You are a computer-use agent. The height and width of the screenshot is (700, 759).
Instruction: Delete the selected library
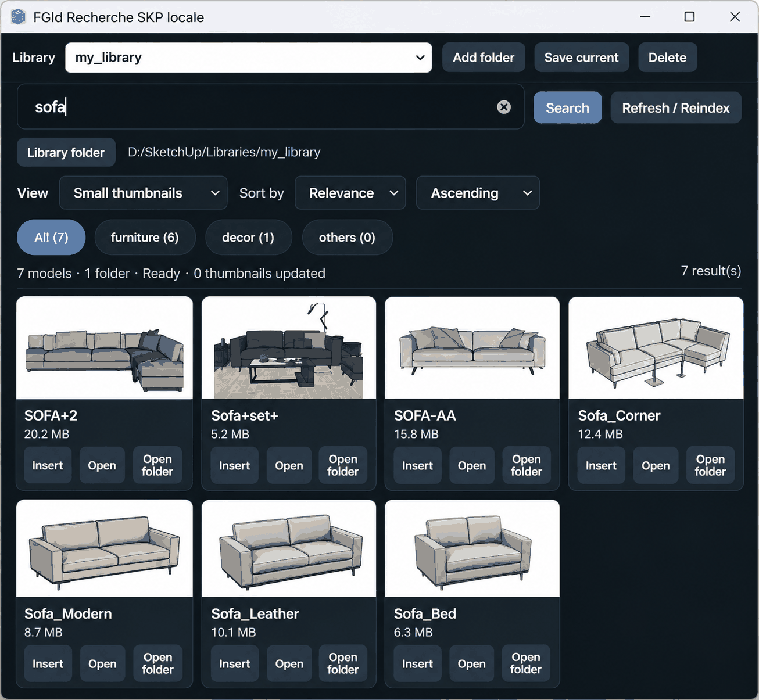point(667,58)
